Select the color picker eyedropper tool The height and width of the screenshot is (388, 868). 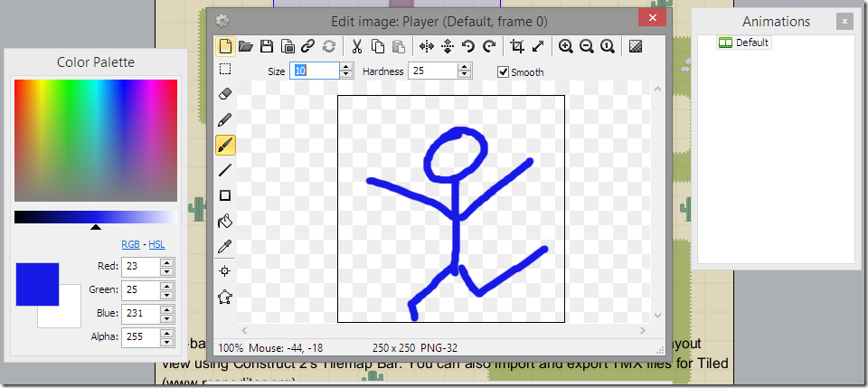click(x=225, y=246)
